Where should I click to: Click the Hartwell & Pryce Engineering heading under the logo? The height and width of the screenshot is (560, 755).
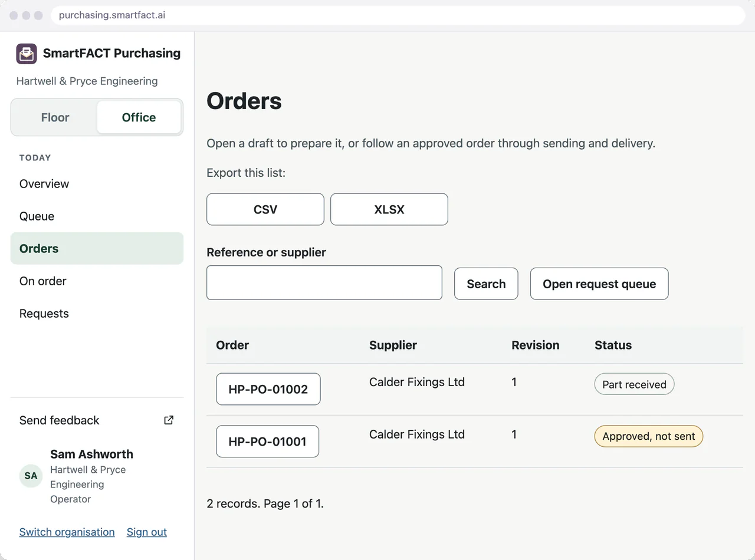[87, 81]
